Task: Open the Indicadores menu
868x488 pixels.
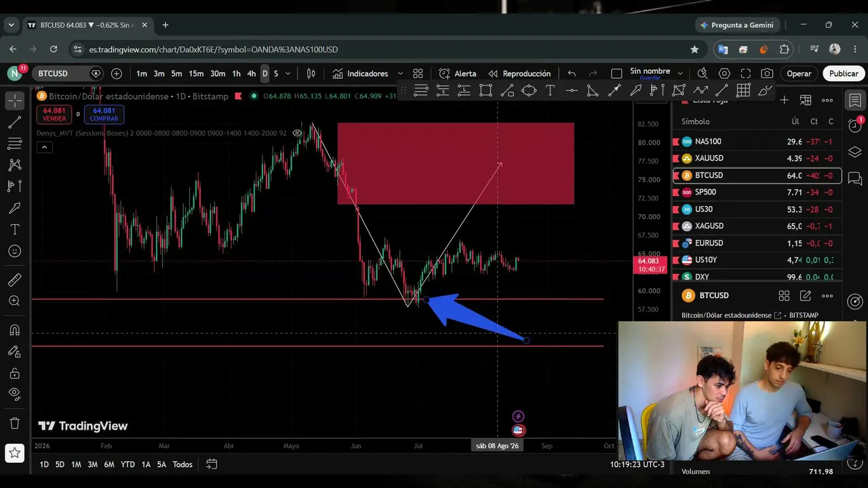Action: (360, 73)
